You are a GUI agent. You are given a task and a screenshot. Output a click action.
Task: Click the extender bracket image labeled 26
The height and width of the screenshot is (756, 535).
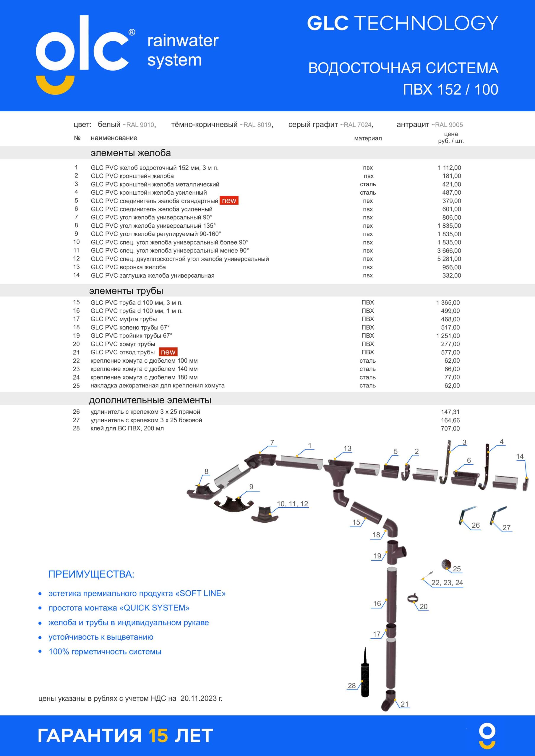pyautogui.click(x=467, y=516)
